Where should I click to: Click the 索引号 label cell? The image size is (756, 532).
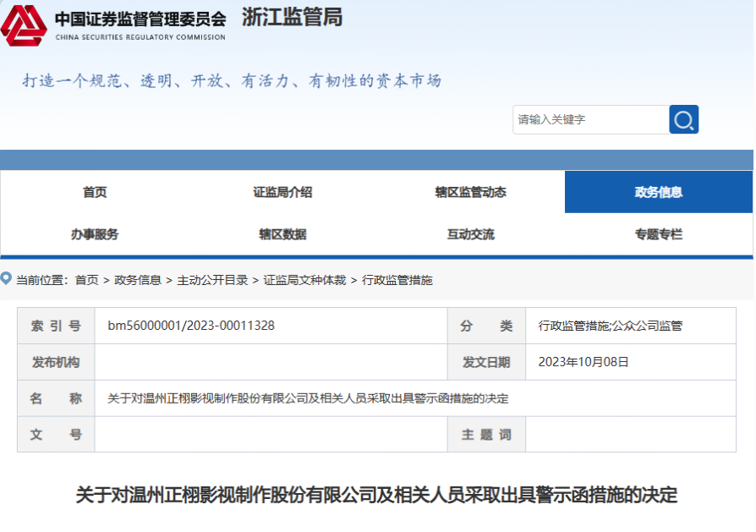56,326
